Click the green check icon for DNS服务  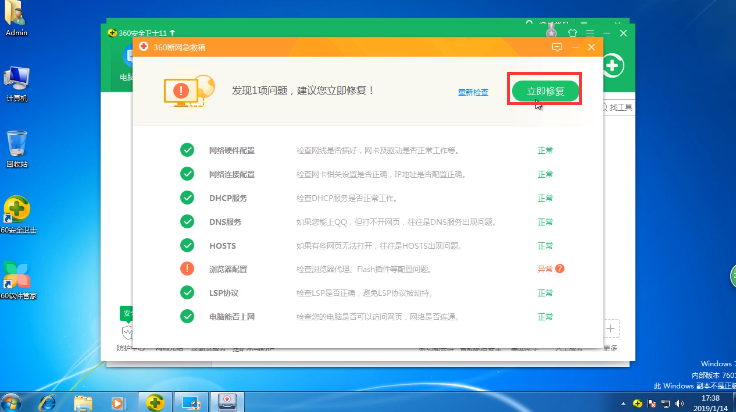coord(187,222)
